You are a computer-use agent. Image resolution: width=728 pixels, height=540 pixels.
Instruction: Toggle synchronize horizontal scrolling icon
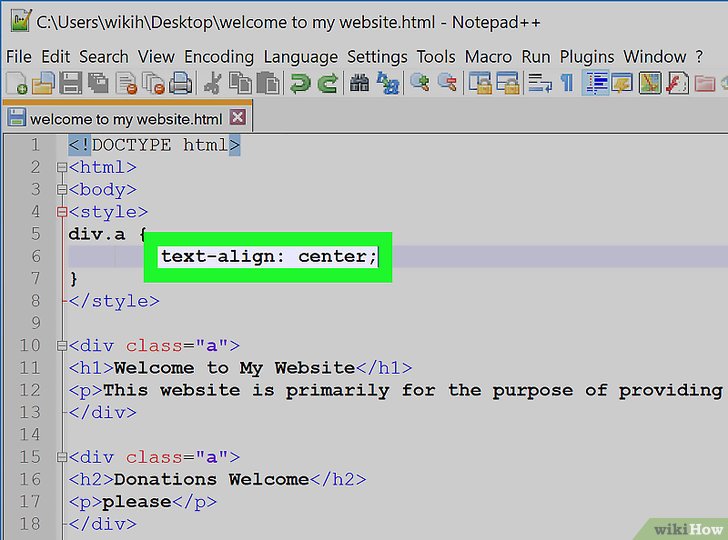click(x=508, y=84)
